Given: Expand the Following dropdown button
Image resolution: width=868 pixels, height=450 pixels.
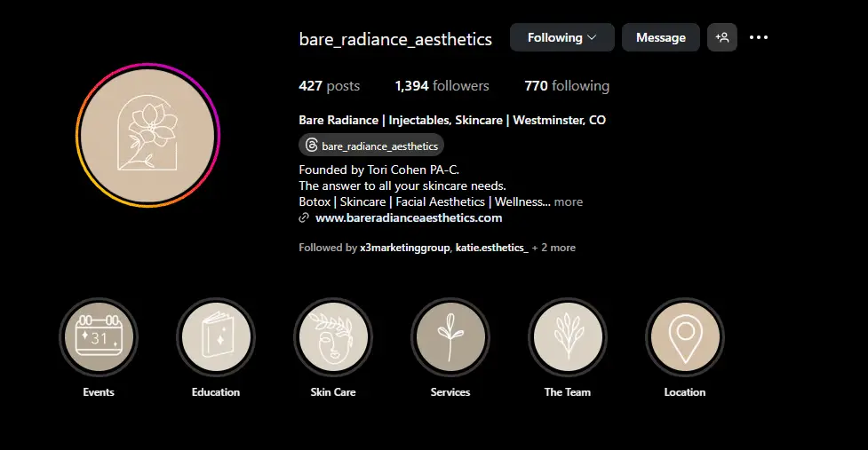Looking at the screenshot, I should pyautogui.click(x=561, y=37).
